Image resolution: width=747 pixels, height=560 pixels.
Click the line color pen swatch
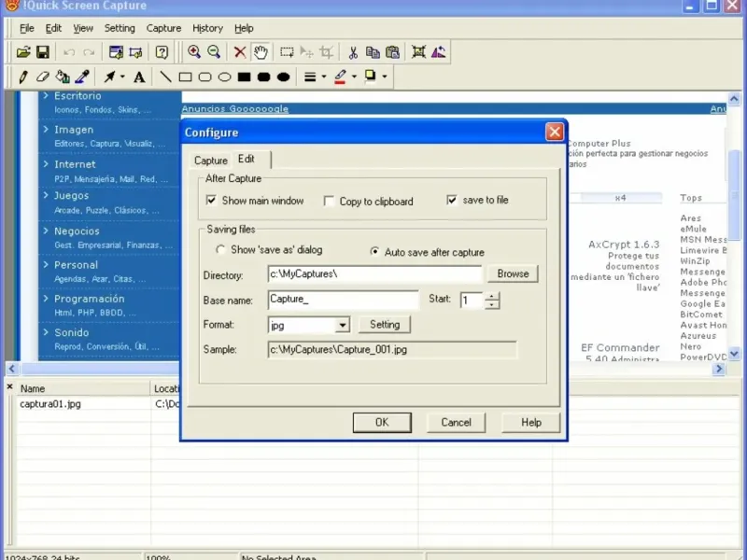click(340, 77)
